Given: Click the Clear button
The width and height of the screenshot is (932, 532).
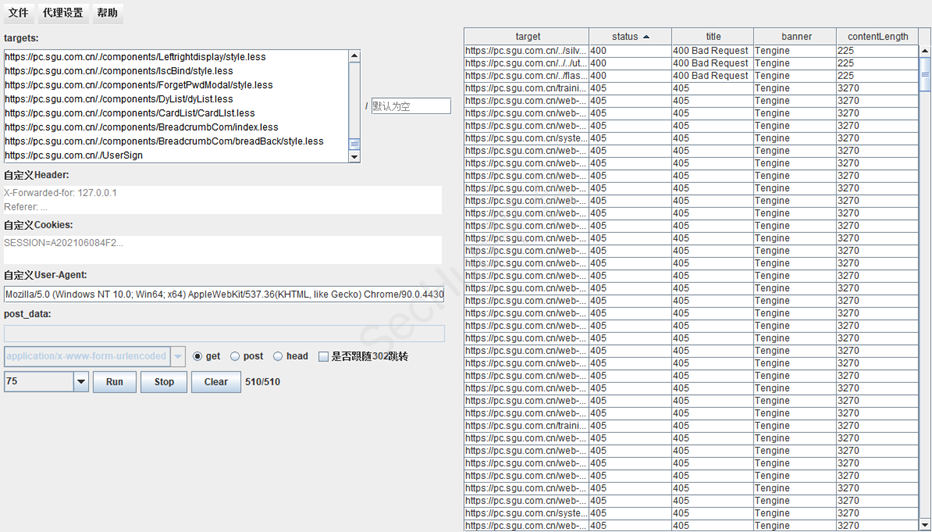Looking at the screenshot, I should pos(216,382).
